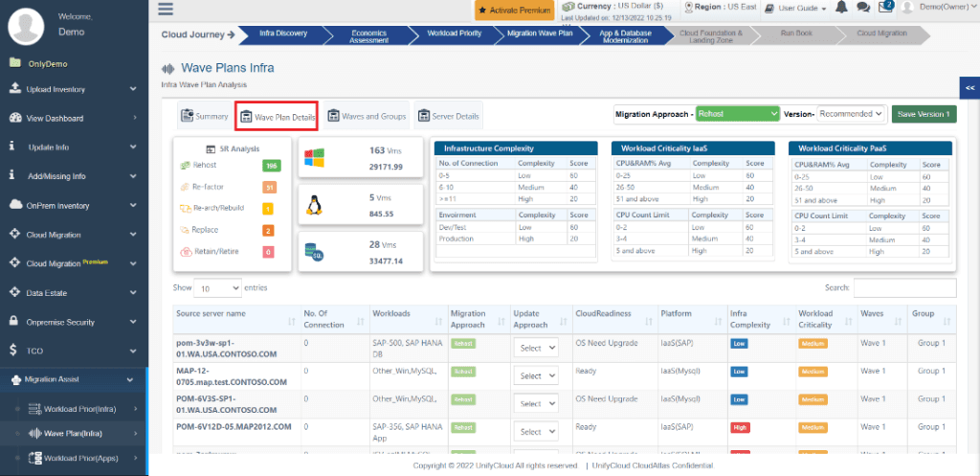Click the Replace icon in 5R Analysis
Screen dimensions: 980x476
(185, 230)
